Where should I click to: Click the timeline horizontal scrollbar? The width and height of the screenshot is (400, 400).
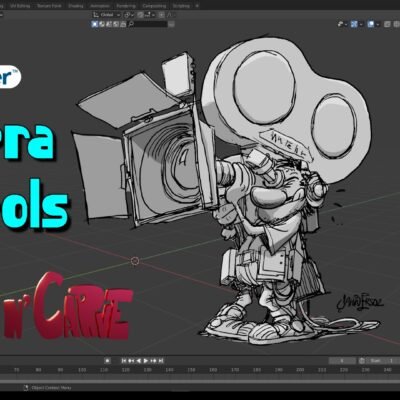[200, 380]
